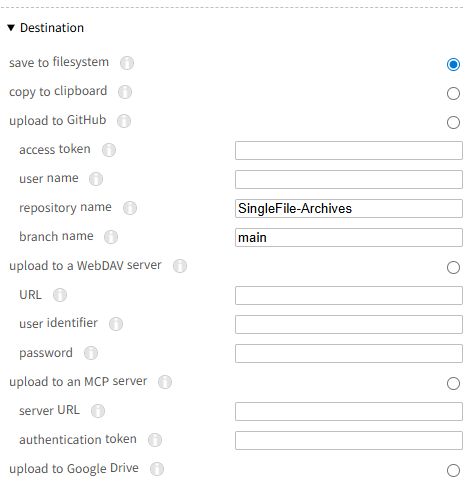This screenshot has height=482, width=471.
Task: Focus the GitHub user name field
Action: pos(349,179)
